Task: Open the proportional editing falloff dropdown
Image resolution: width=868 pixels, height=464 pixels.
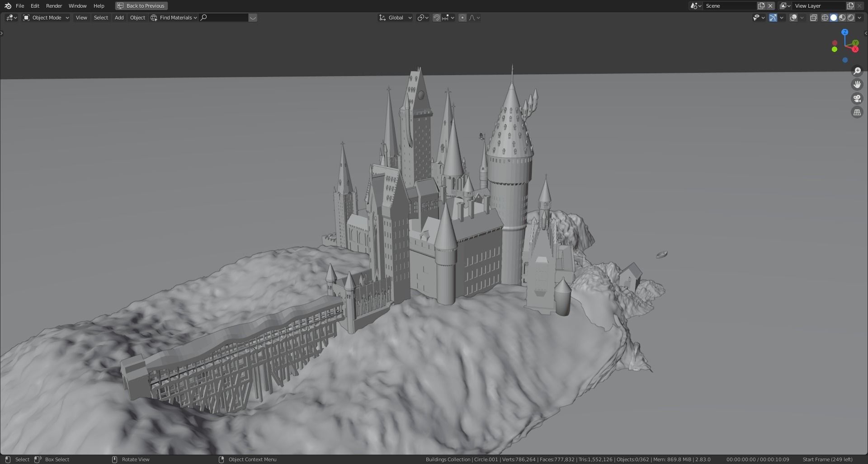Action: (x=474, y=18)
